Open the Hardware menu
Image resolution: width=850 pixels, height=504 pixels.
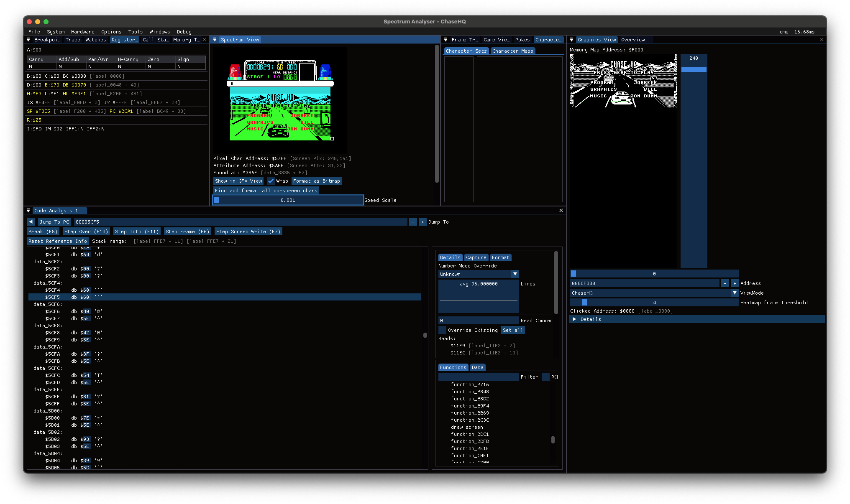coord(82,32)
